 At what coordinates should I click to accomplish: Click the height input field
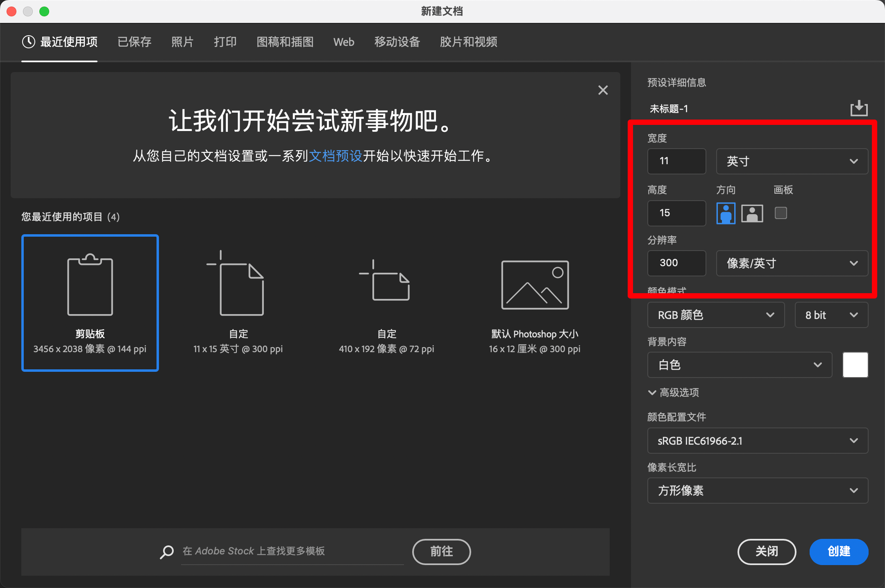(676, 213)
